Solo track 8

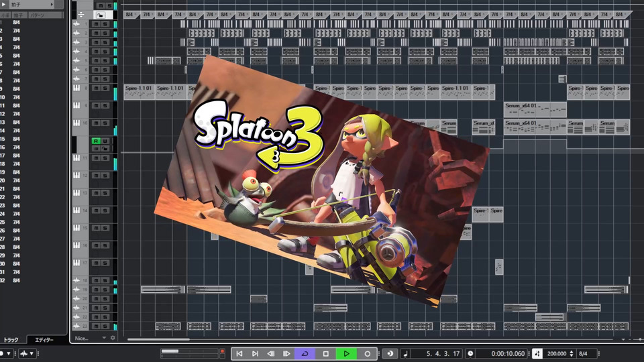[105, 88]
